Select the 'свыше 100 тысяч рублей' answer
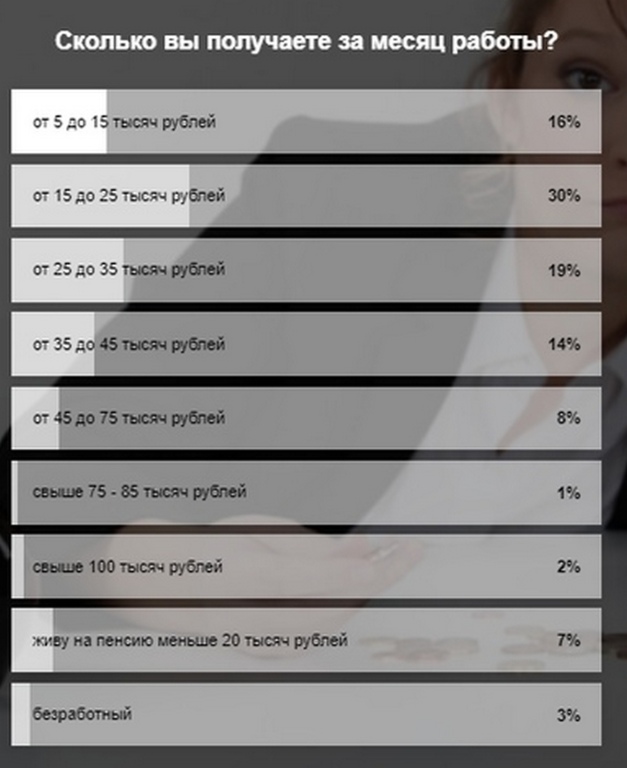This screenshot has height=768, width=627. [x=127, y=567]
